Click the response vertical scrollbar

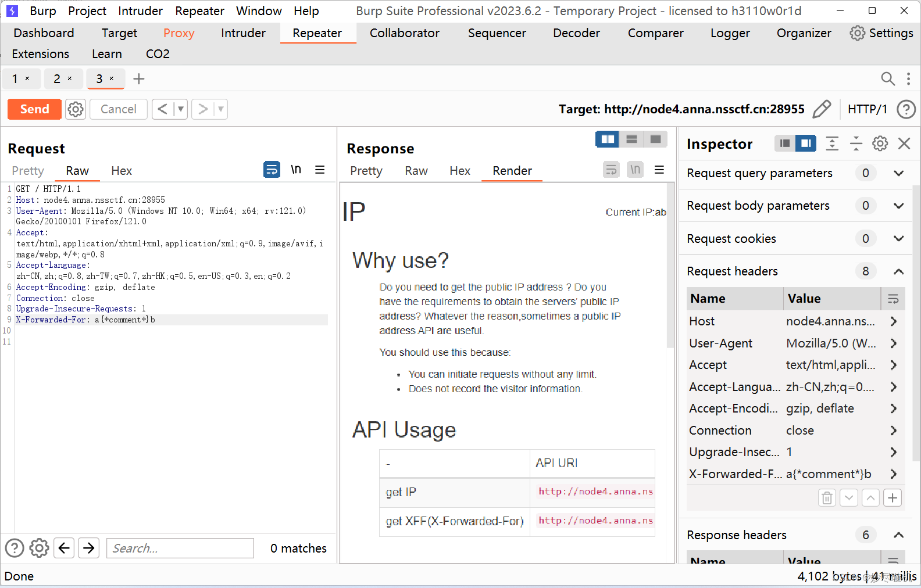pyautogui.click(x=670, y=266)
